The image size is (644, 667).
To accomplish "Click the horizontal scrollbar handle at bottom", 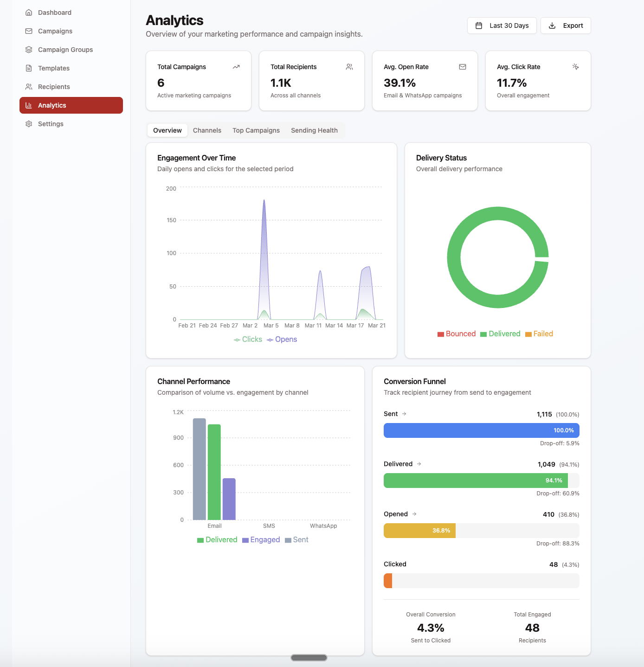I will point(309,658).
